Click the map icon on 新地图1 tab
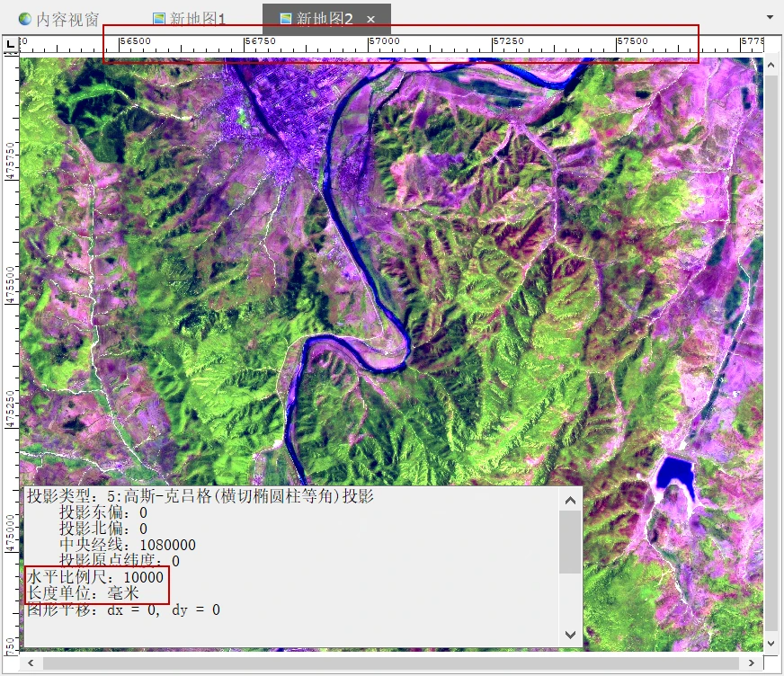 pos(159,19)
